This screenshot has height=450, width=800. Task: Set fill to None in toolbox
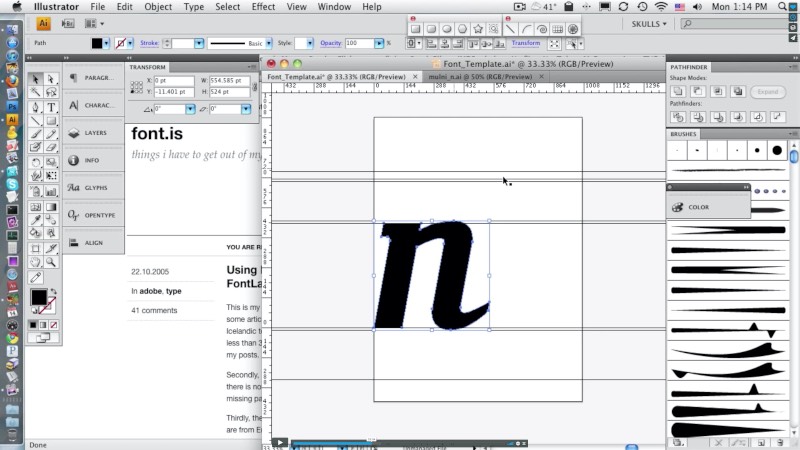coord(54,325)
